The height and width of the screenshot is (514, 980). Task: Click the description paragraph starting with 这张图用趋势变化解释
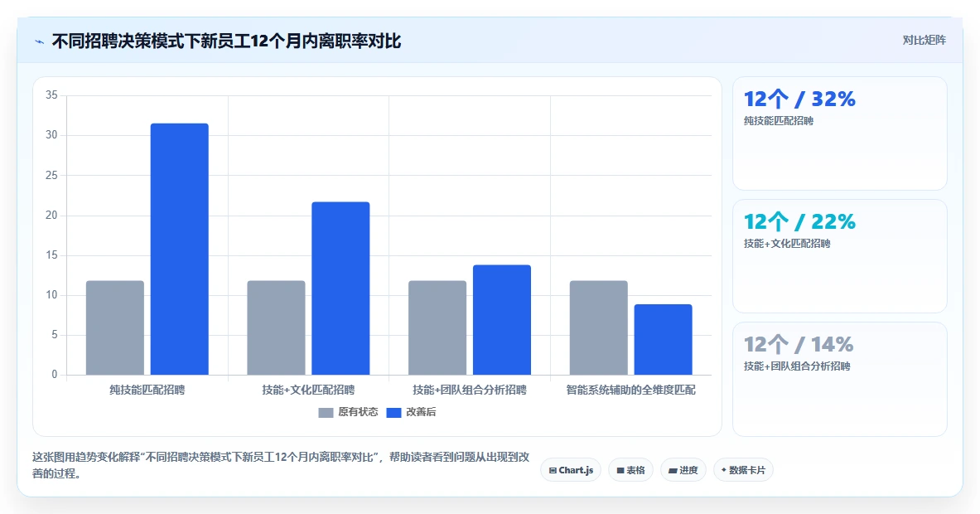pyautogui.click(x=282, y=465)
